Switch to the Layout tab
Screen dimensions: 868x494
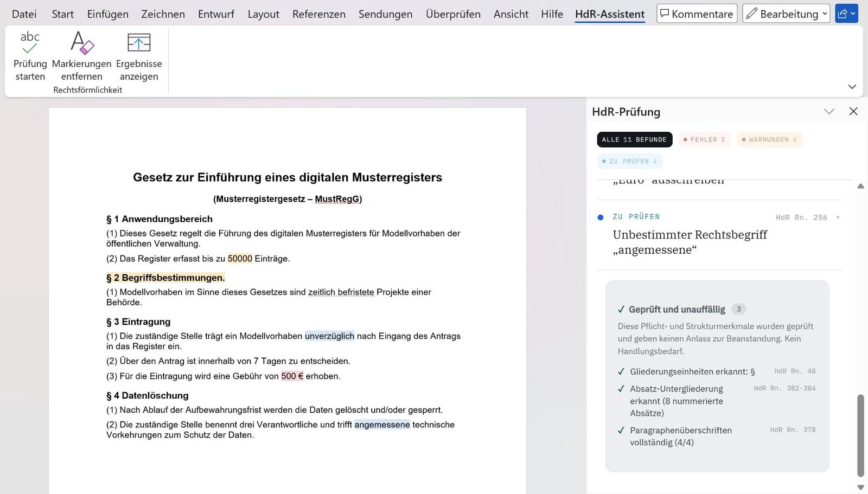(x=264, y=14)
